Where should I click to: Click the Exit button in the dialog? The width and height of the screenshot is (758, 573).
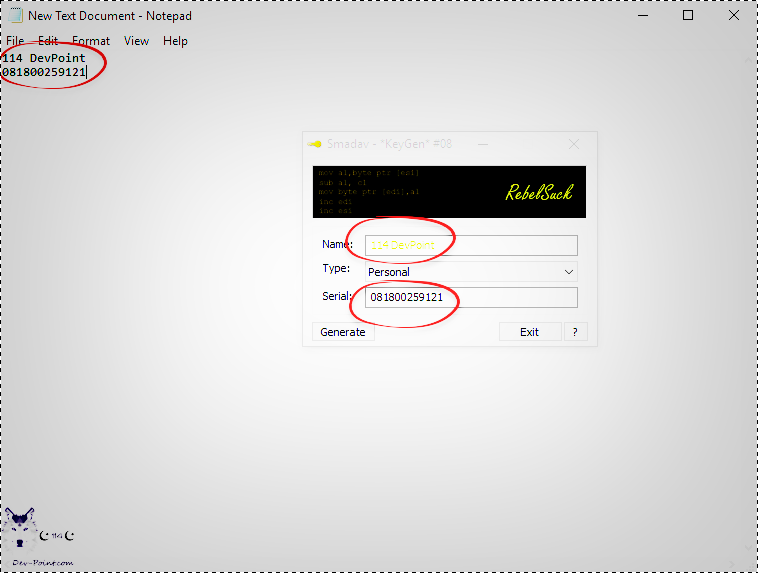click(x=529, y=332)
